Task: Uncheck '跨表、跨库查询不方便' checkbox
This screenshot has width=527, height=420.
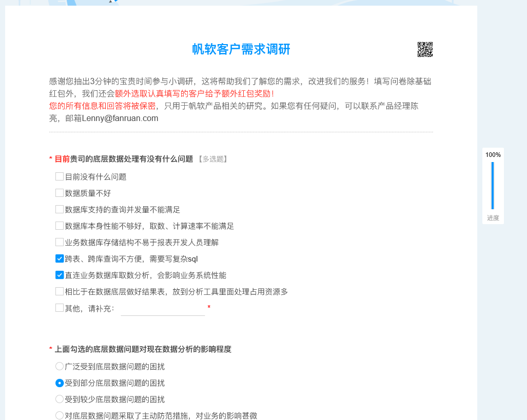Action: 60,258
